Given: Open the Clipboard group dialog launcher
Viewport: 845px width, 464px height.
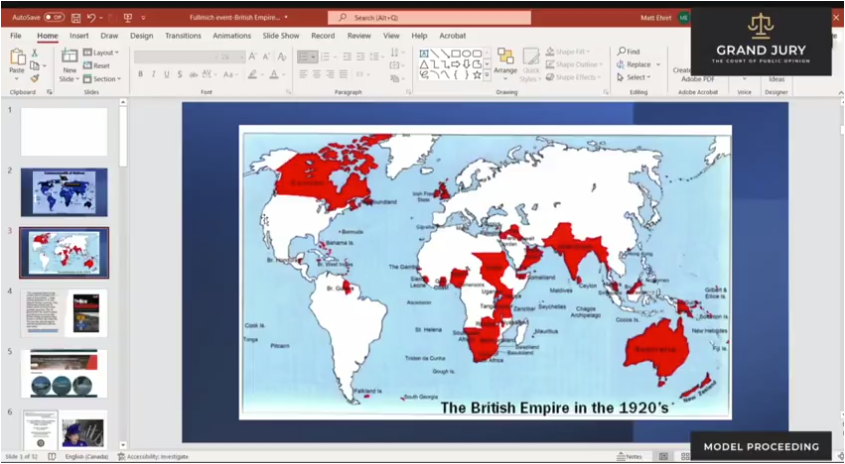Looking at the screenshot, I should point(50,93).
